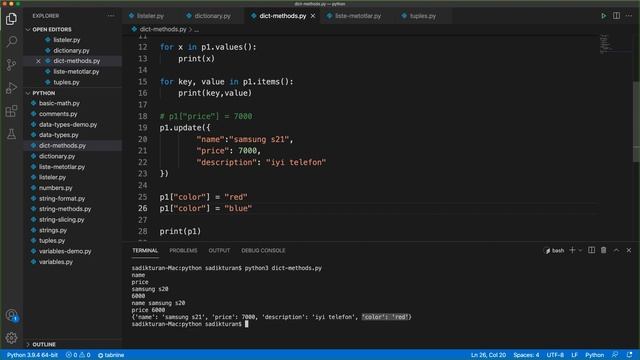Run the Python file with play button
The image size is (640, 360).
(x=603, y=16)
